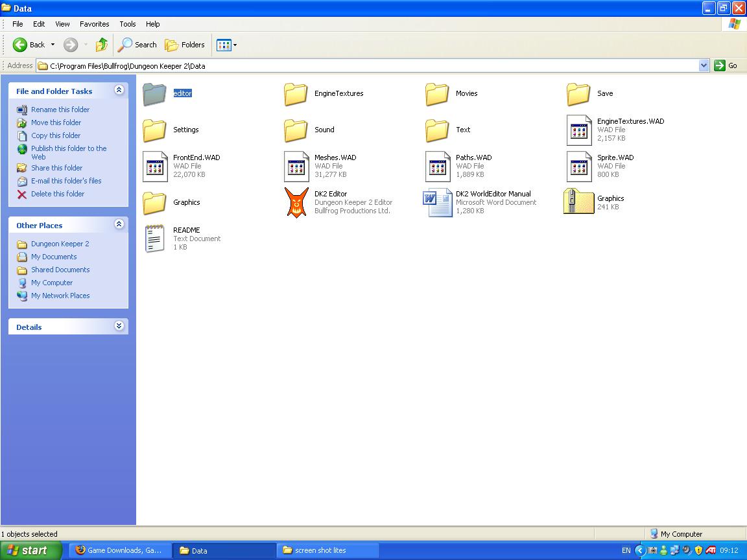This screenshot has height=560, width=747.
Task: Toggle the Folders pane button
Action: (185, 45)
